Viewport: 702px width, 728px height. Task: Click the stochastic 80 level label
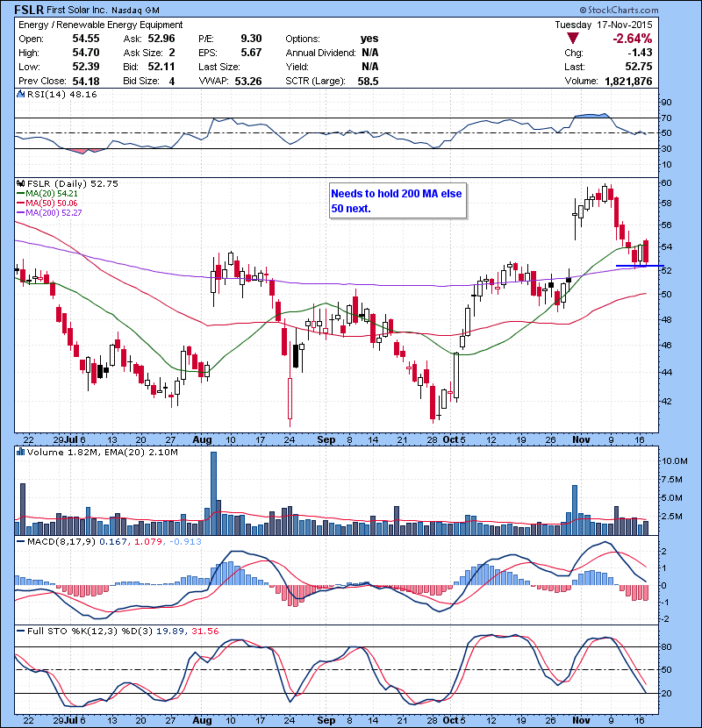coord(666,646)
